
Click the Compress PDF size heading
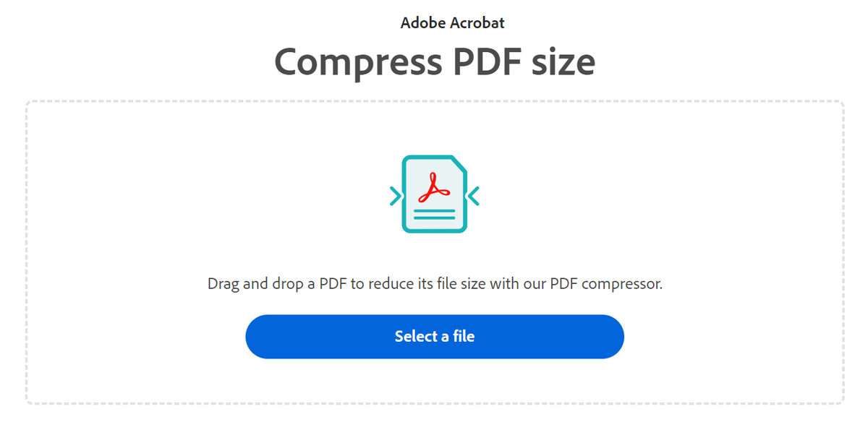pos(434,62)
